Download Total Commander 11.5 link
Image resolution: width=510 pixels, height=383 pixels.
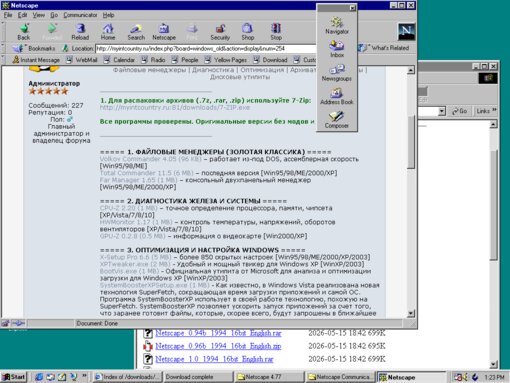coord(147,173)
